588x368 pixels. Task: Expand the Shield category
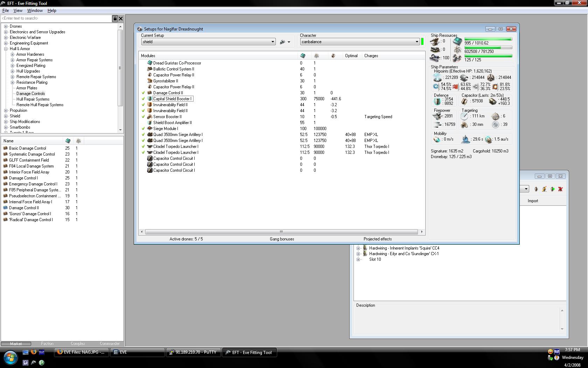pyautogui.click(x=6, y=116)
